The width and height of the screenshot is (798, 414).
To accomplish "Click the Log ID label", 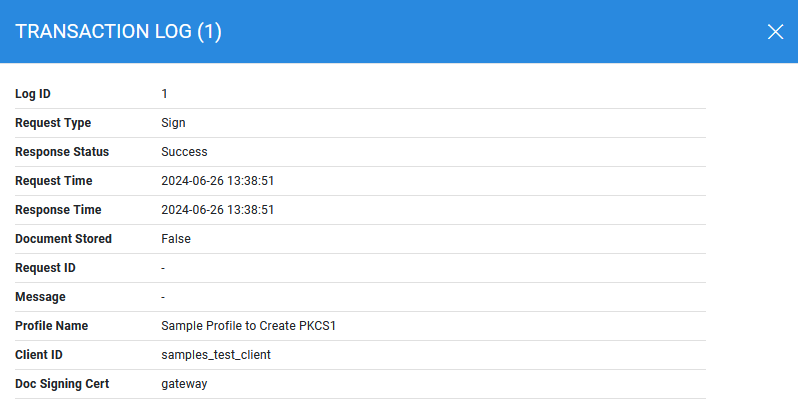I will (33, 94).
